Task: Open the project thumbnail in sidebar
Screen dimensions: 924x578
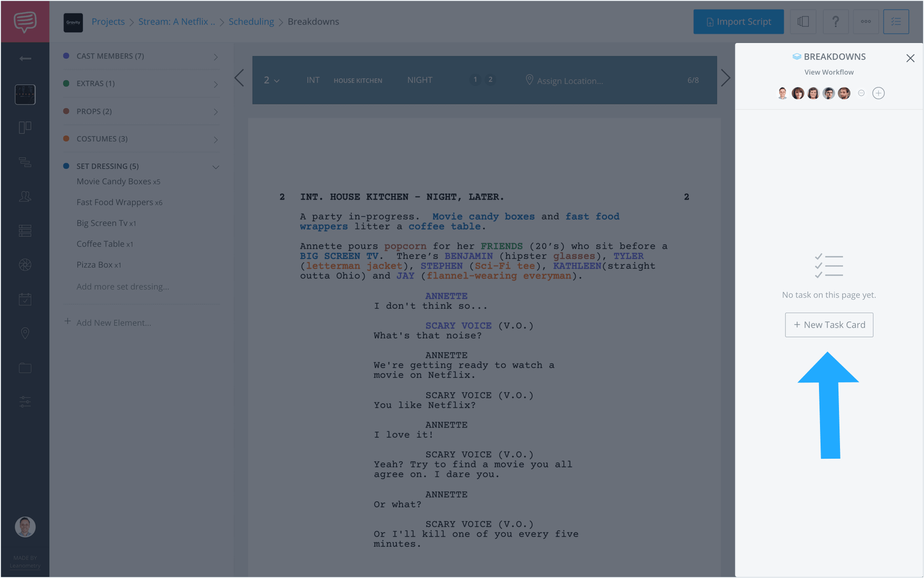Action: [25, 95]
